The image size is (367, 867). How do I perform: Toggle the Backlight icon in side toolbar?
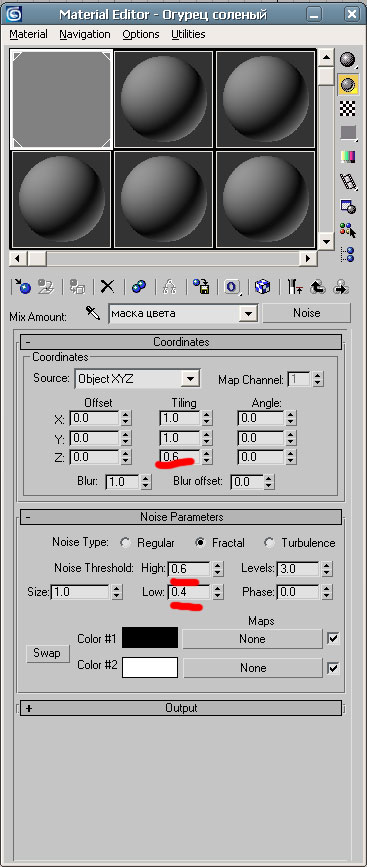click(x=348, y=85)
